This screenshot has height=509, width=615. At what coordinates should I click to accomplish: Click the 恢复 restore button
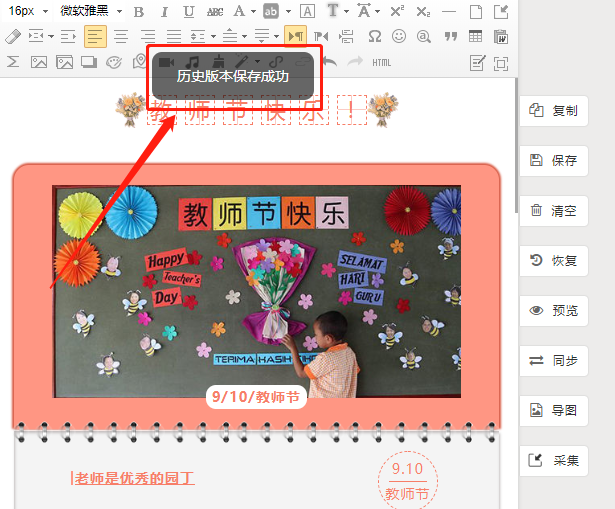(x=553, y=260)
